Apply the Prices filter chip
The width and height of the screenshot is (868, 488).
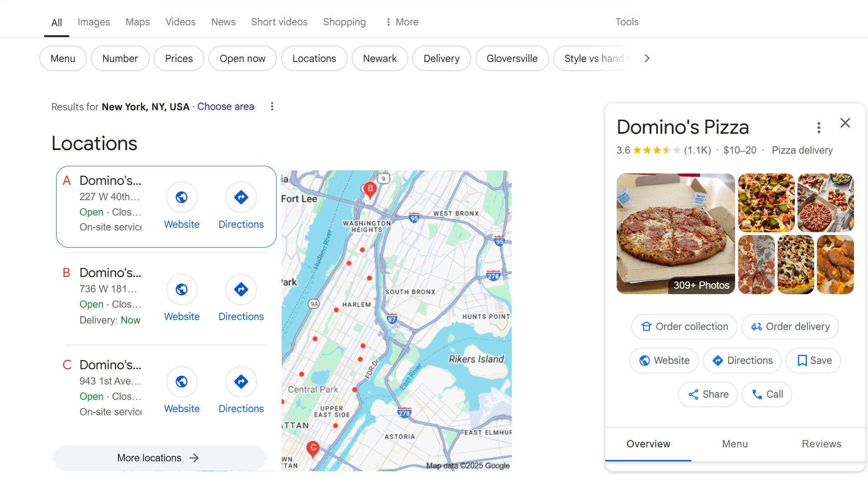click(x=179, y=59)
